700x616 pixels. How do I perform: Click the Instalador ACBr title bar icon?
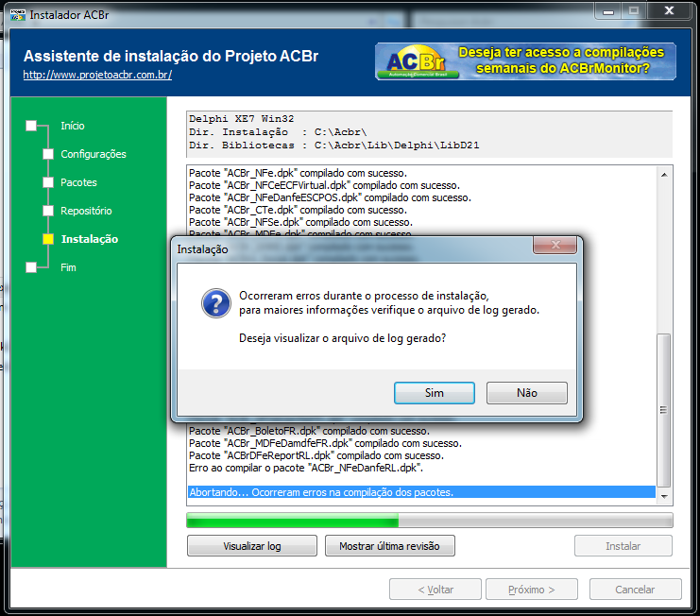(18, 15)
